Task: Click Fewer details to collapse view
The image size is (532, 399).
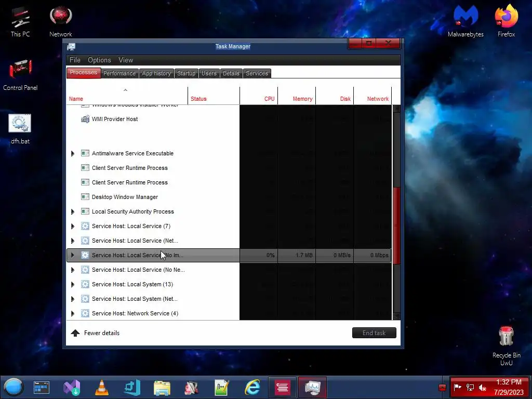Action: click(x=96, y=333)
